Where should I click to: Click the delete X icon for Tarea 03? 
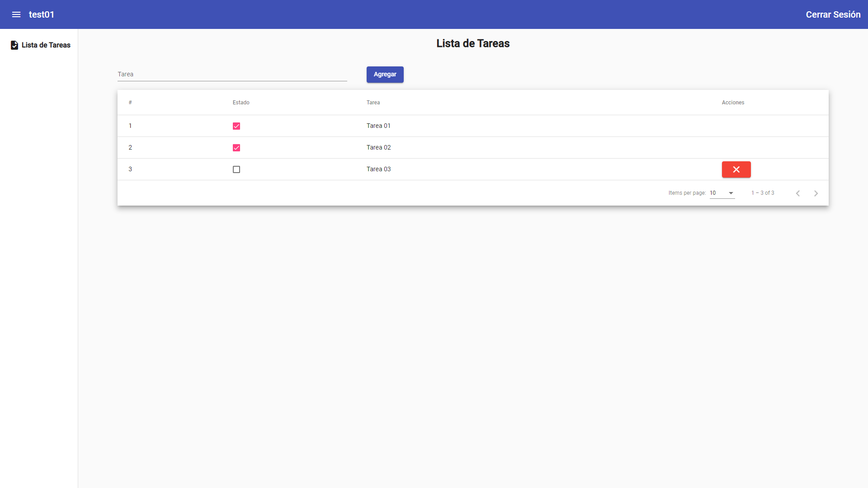coord(736,169)
